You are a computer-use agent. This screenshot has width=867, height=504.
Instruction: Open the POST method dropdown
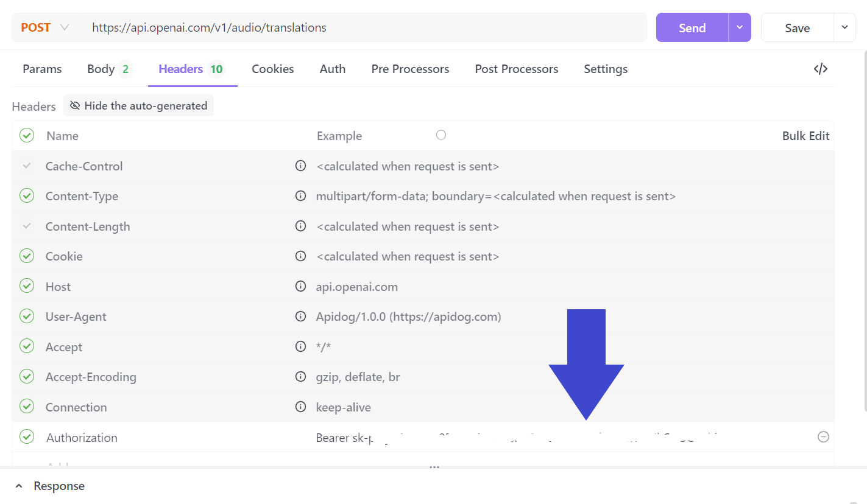[x=45, y=27]
